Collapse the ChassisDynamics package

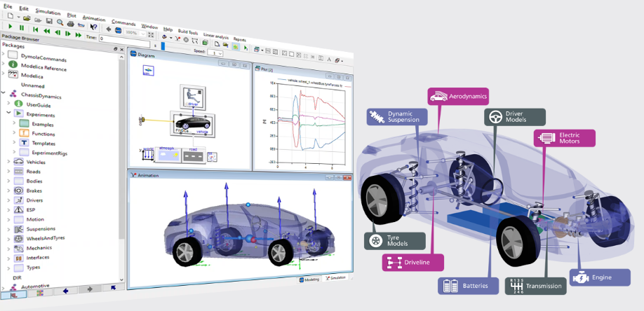coord(4,92)
